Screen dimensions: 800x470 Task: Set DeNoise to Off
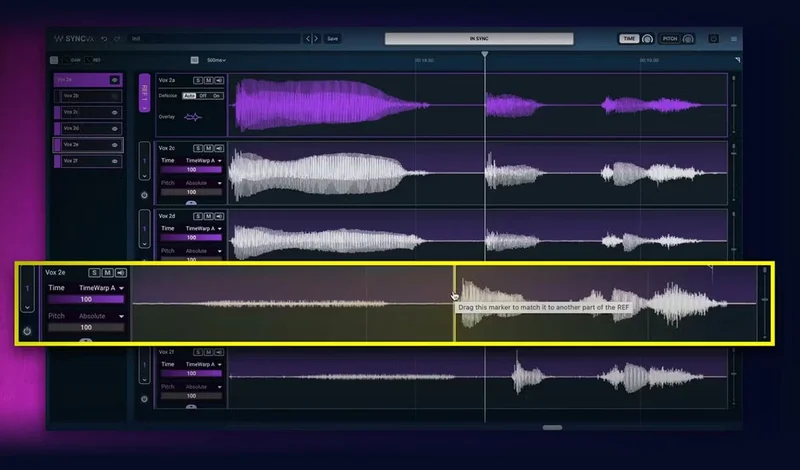pos(203,96)
